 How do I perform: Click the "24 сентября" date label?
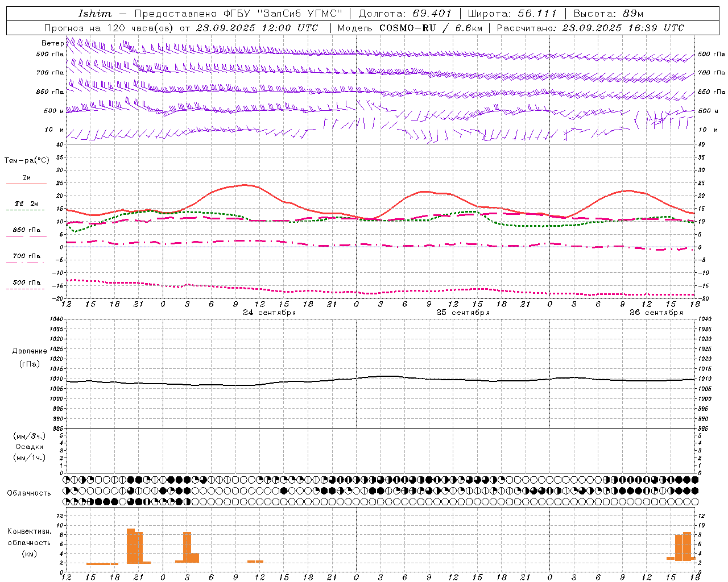(x=270, y=313)
